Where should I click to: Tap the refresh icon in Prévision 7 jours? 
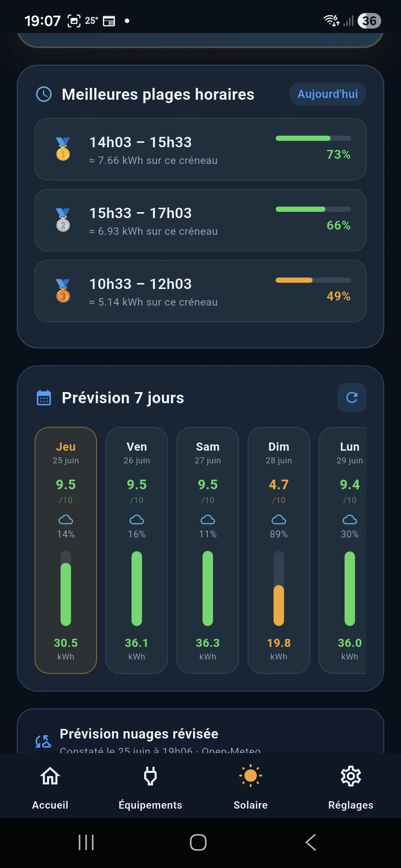[352, 397]
